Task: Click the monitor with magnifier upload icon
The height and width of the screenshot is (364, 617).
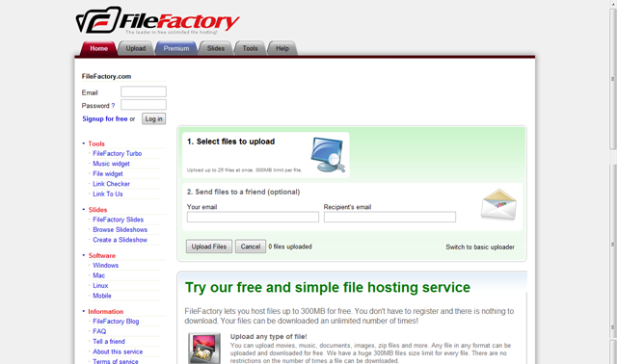Action: [x=328, y=154]
